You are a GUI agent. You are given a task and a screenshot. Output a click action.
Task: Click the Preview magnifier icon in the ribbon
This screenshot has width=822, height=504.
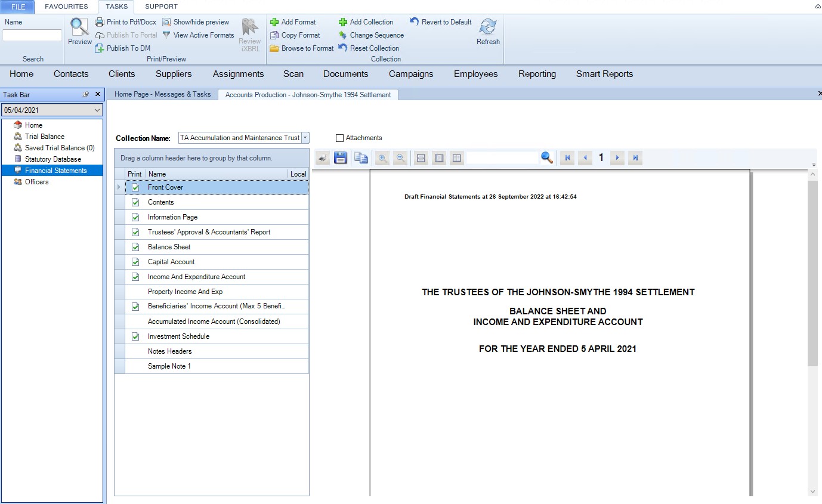click(x=79, y=27)
